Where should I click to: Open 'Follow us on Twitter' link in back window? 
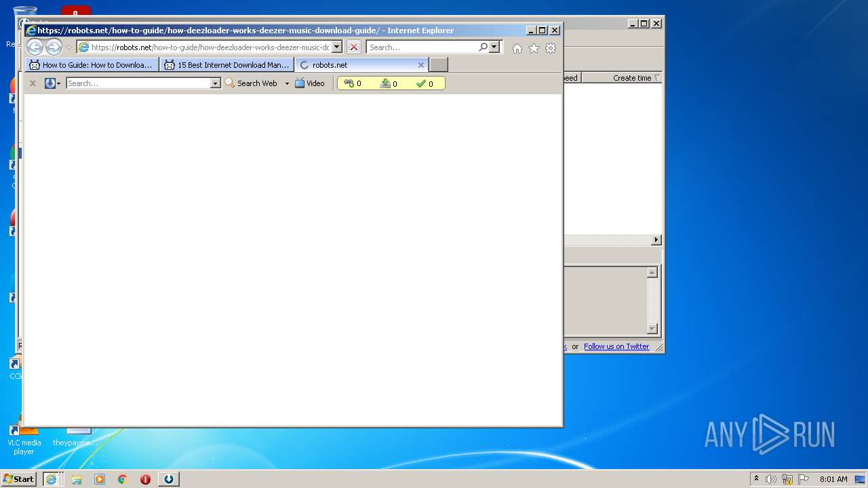(x=616, y=346)
